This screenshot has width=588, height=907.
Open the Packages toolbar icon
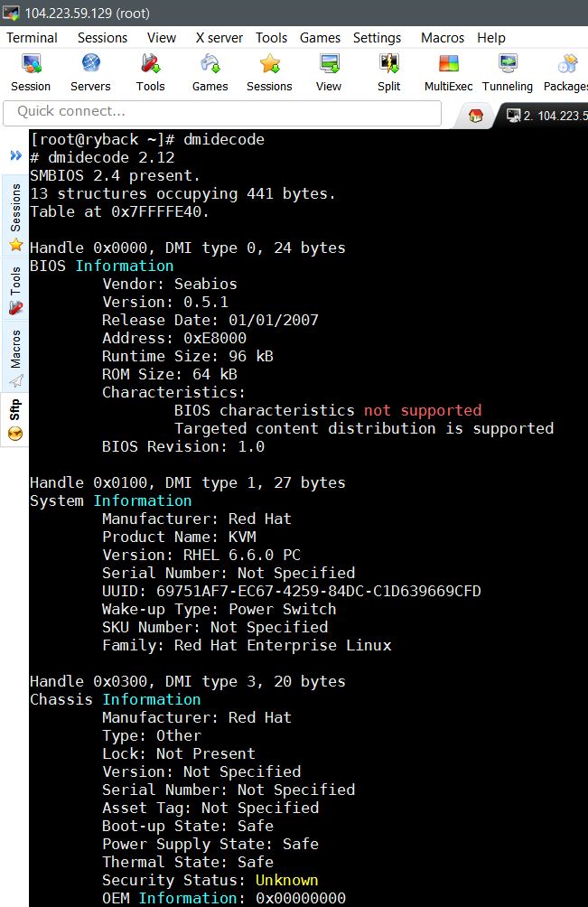pyautogui.click(x=566, y=73)
